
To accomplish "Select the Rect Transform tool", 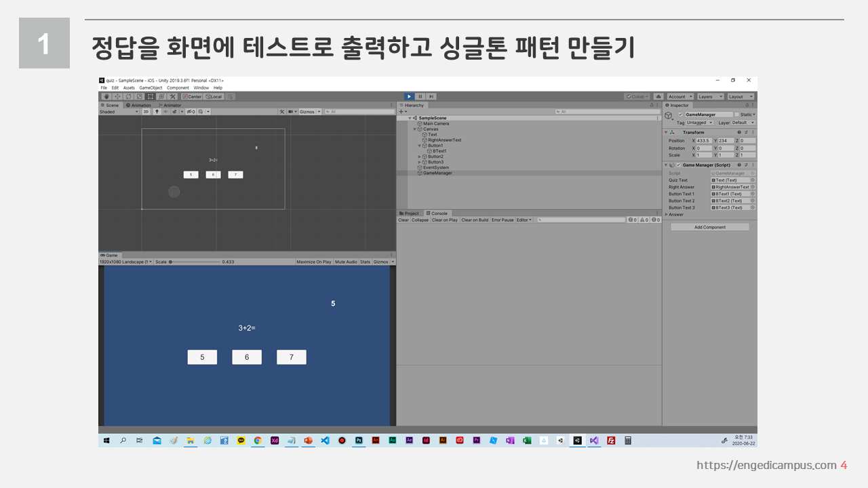I will 151,96.
